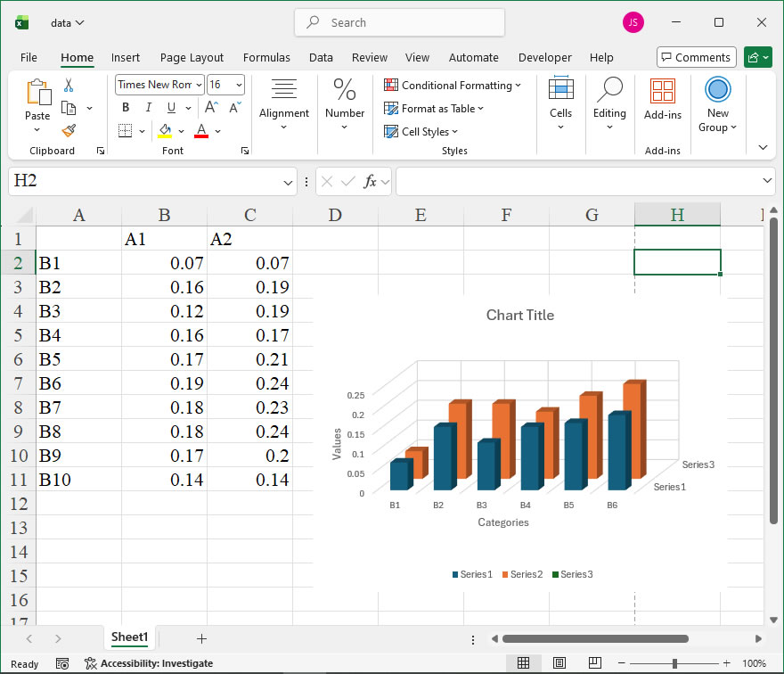Switch to the Formulas ribbon tab
The height and width of the screenshot is (674, 784).
pyautogui.click(x=266, y=57)
